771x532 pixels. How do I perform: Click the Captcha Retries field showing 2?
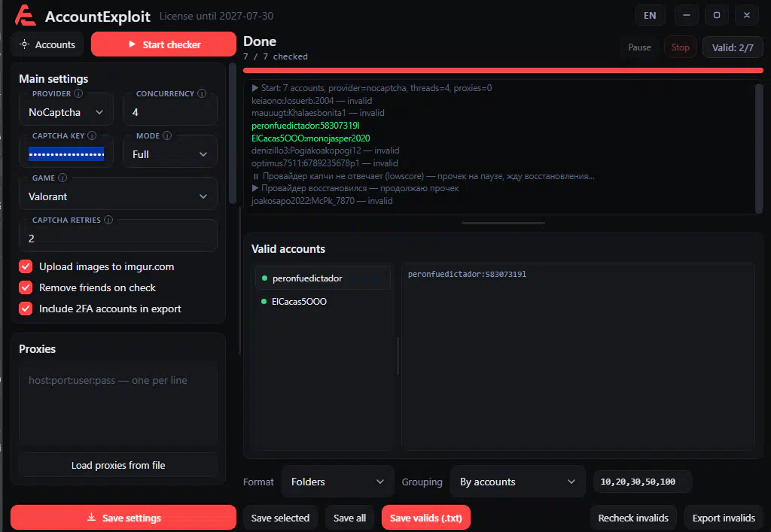click(x=118, y=239)
